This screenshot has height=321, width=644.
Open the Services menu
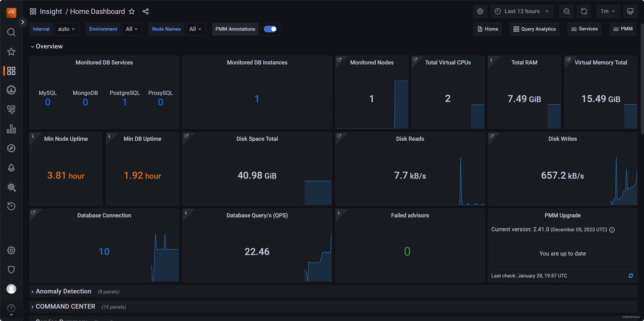click(584, 29)
